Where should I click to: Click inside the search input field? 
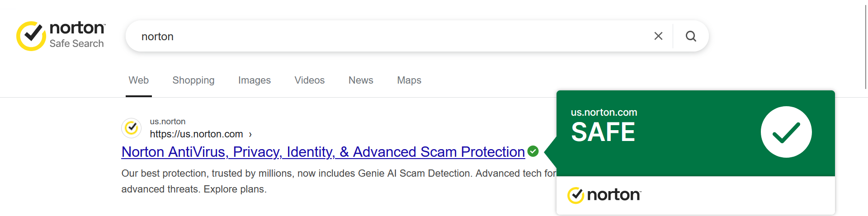[393, 36]
